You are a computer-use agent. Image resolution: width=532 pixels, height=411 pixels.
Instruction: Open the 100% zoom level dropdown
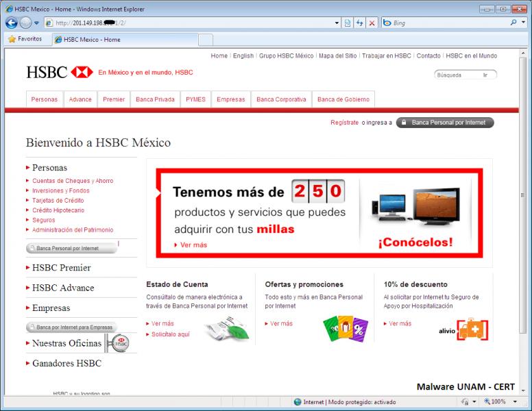click(515, 402)
